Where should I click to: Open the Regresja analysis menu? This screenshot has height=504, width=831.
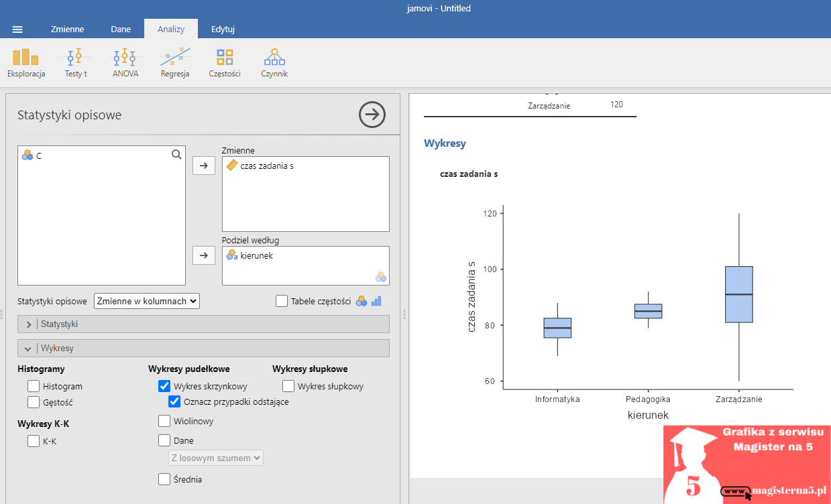pyautogui.click(x=175, y=63)
